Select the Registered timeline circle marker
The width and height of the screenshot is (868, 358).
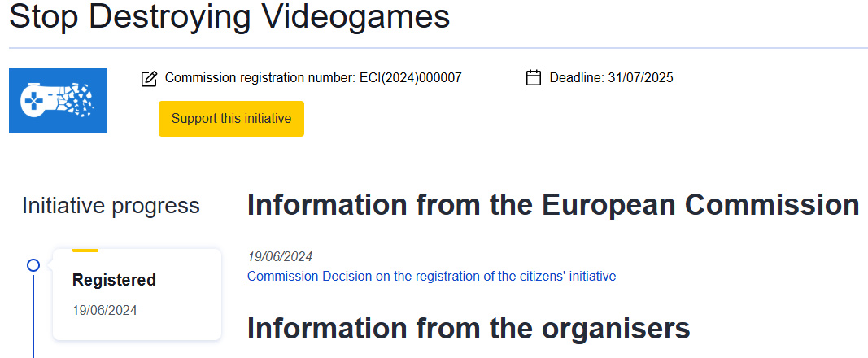(33, 265)
